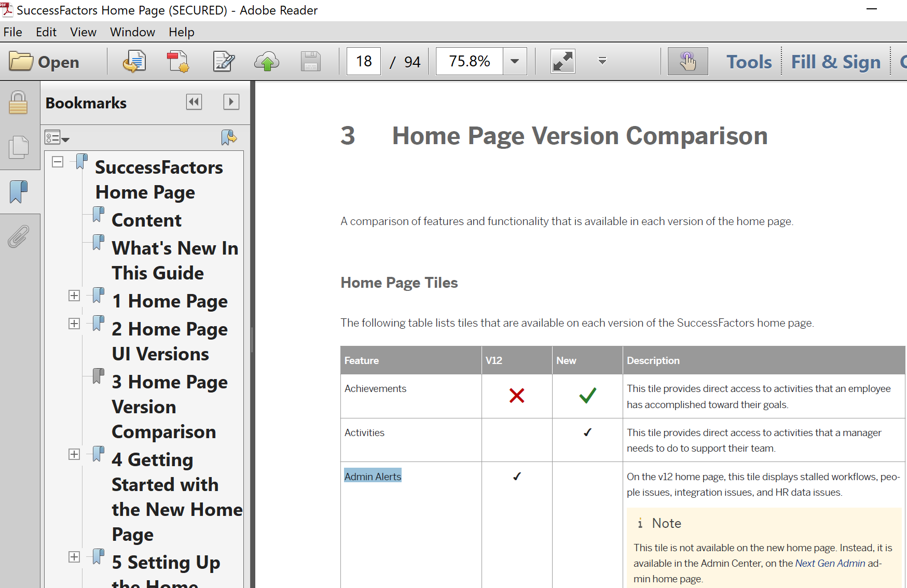The image size is (907, 588).
Task: Go to the 1 Home Page bookmark
Action: (170, 301)
